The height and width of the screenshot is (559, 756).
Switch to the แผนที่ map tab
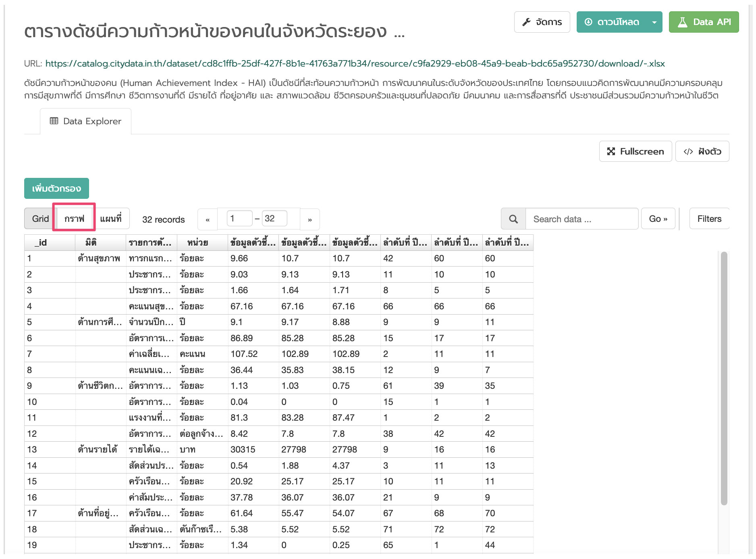tap(111, 219)
